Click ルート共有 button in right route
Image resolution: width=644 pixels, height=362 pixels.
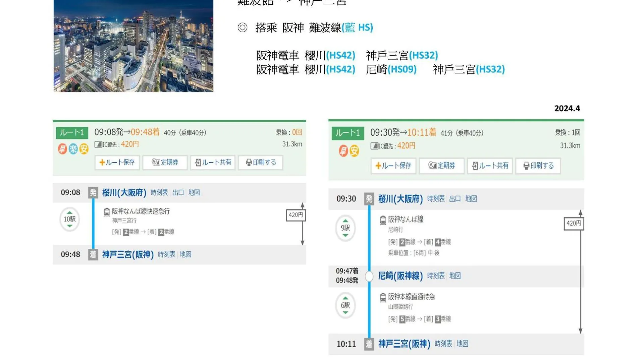coord(490,166)
